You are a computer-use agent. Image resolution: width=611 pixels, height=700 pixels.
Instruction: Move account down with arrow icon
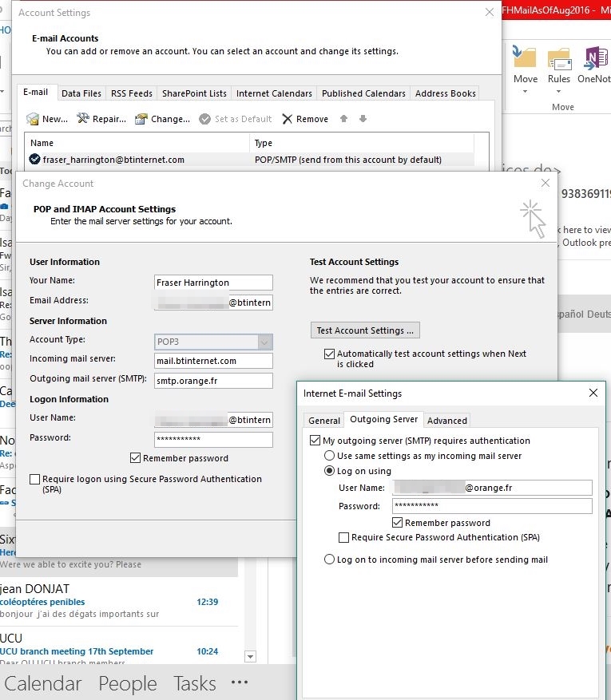(x=363, y=119)
